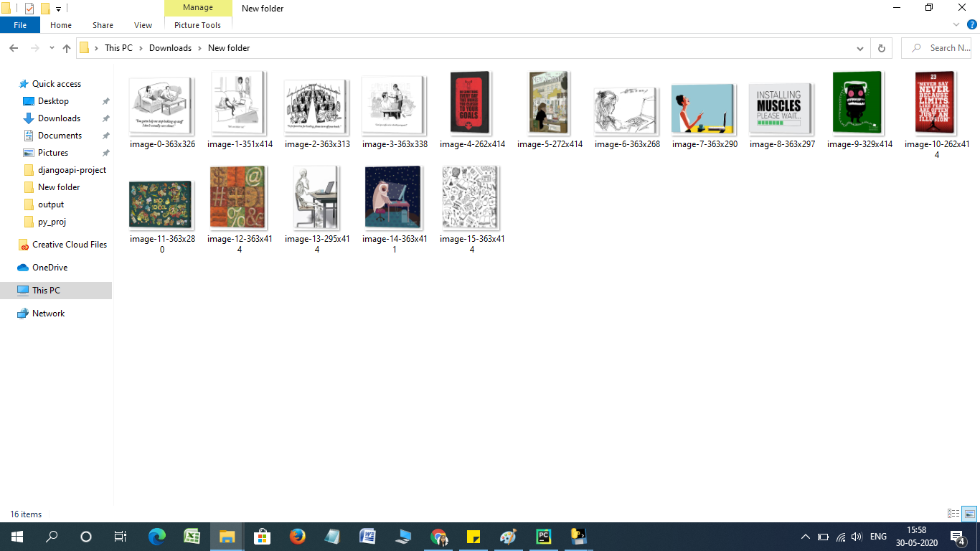Switch to large thumbnails view layout
The image size is (980, 551).
(969, 514)
